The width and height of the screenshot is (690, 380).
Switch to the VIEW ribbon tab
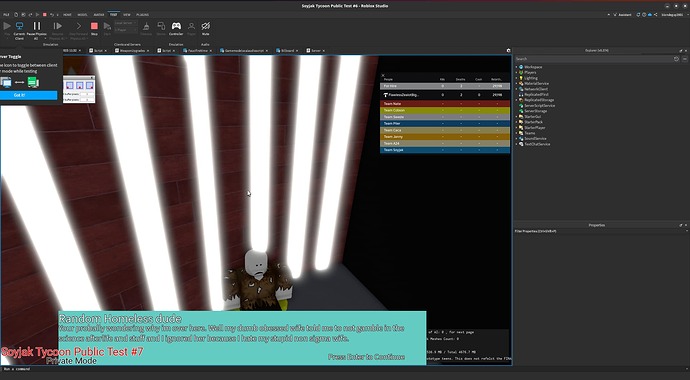coord(127,15)
